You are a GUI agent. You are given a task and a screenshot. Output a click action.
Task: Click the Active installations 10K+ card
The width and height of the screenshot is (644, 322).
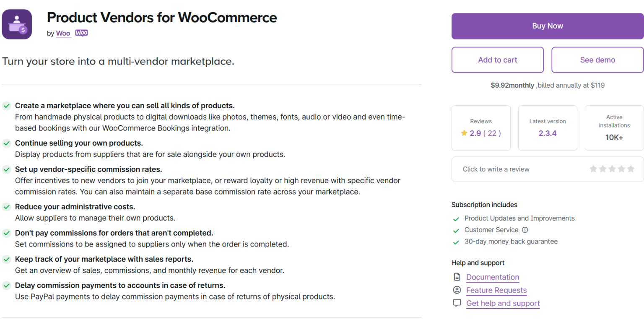[x=614, y=128]
